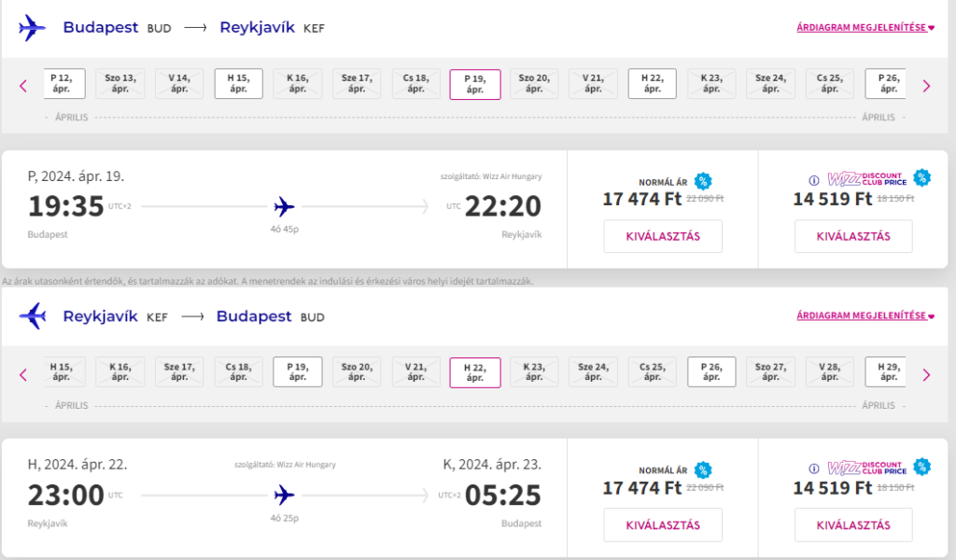Select outbound date H 22, ápr.
The width and height of the screenshot is (956, 560).
click(653, 83)
